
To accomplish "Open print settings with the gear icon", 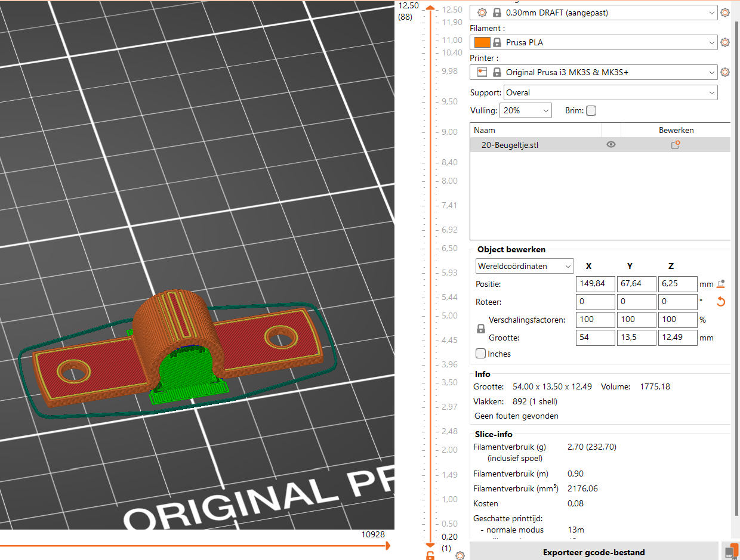I will [x=725, y=12].
